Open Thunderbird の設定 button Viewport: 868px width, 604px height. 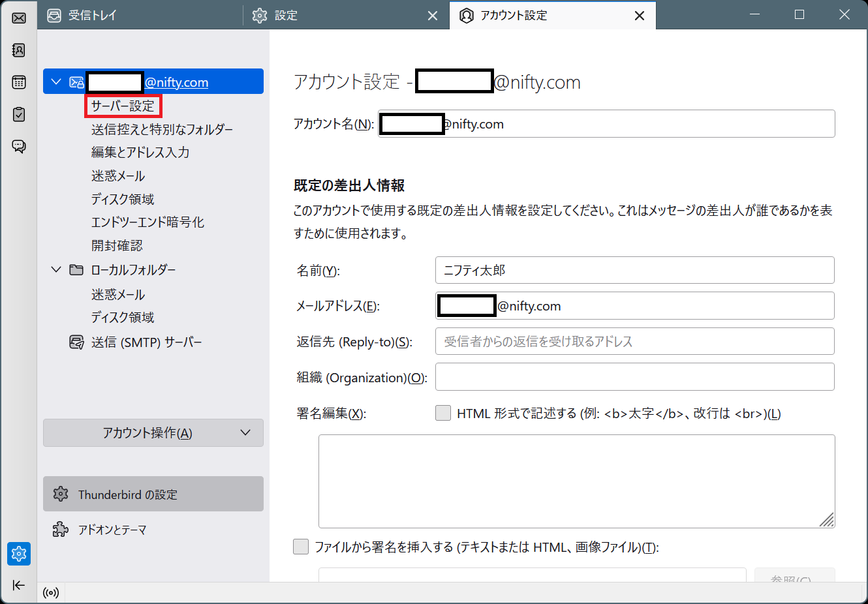[153, 494]
